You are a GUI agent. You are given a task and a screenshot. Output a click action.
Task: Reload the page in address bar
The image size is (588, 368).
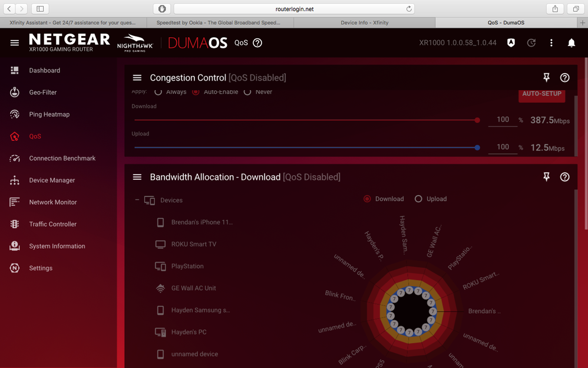coord(409,9)
